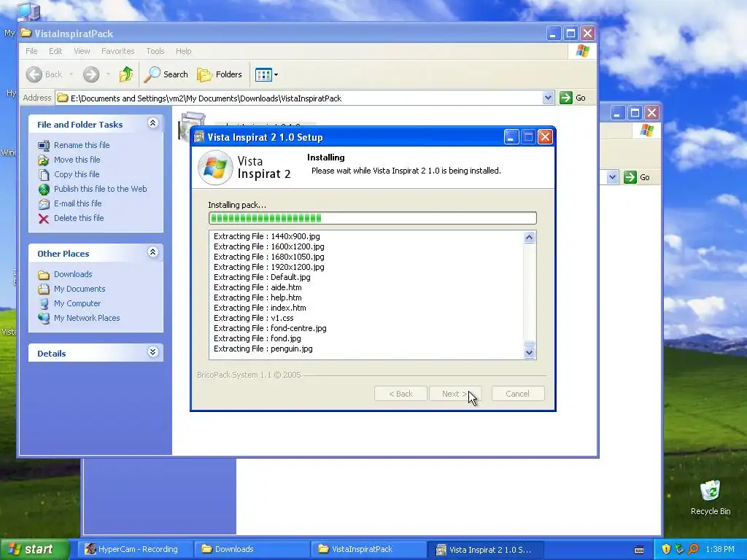Open the File menu
Screen dimensions: 747x560
pos(31,51)
